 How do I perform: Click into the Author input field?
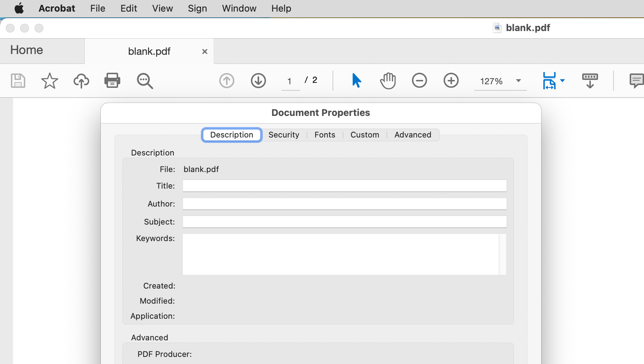point(344,204)
